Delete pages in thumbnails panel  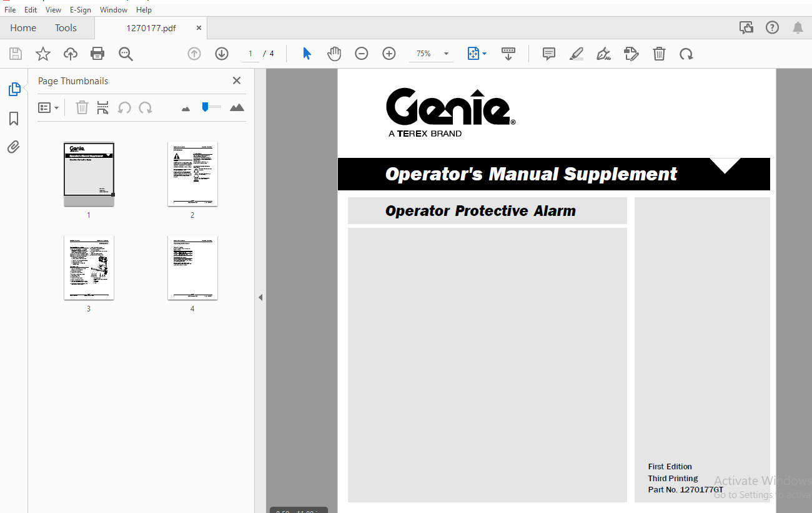[x=82, y=107]
